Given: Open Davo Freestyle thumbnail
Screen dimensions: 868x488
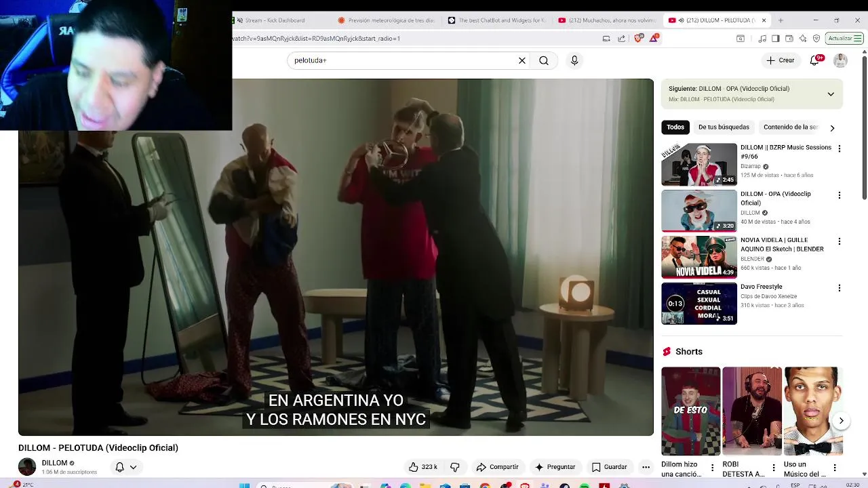Looking at the screenshot, I should pyautogui.click(x=699, y=304).
